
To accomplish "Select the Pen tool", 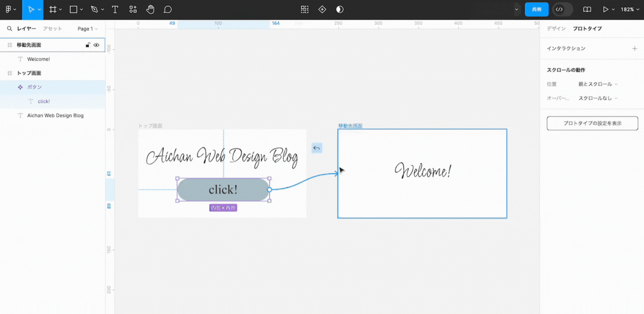I will point(94,9).
